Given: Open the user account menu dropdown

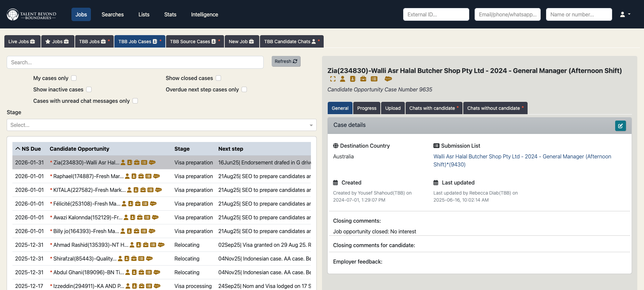Looking at the screenshot, I should click(x=625, y=14).
